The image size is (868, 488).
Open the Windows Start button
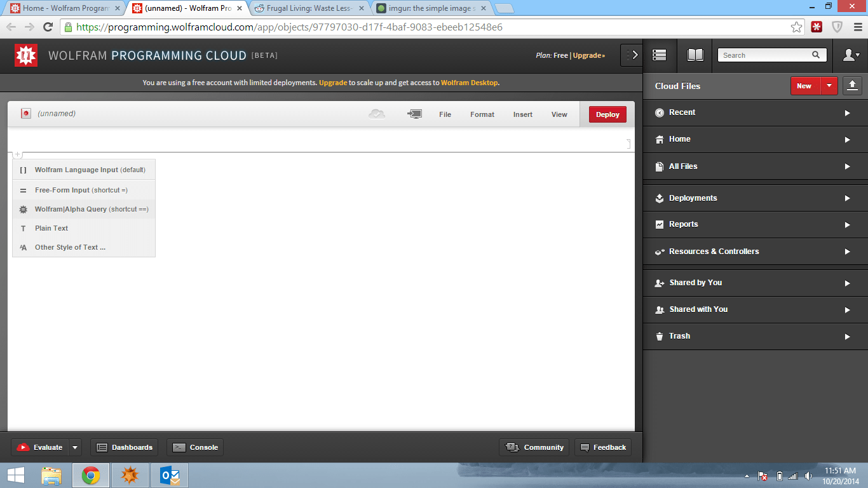coord(16,475)
